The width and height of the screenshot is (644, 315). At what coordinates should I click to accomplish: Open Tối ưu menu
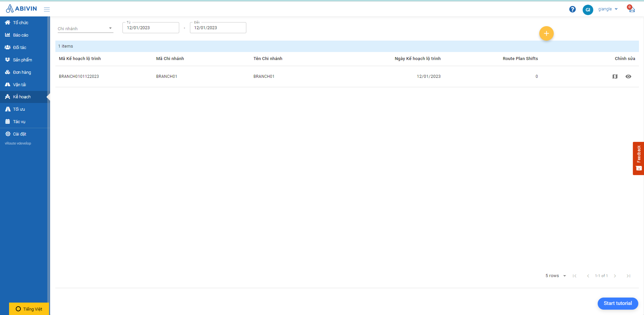pos(24,109)
